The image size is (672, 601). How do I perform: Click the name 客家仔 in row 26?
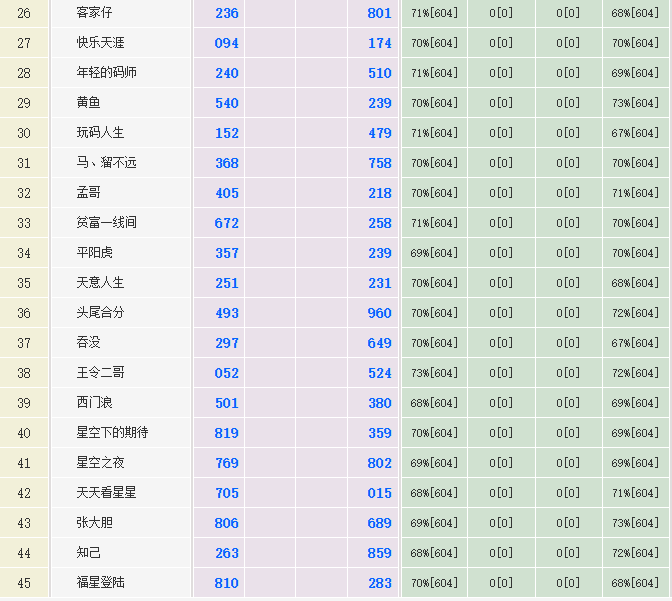pos(95,13)
